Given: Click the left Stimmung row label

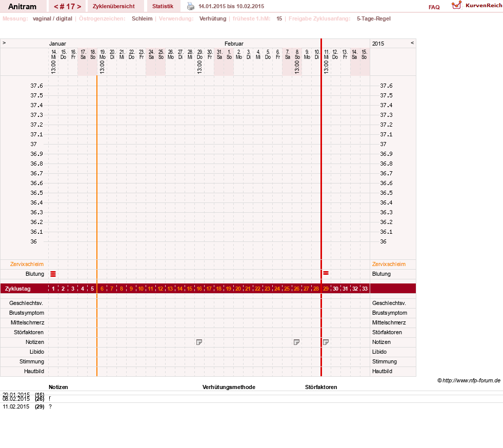Looking at the screenshot, I should pos(32,361).
